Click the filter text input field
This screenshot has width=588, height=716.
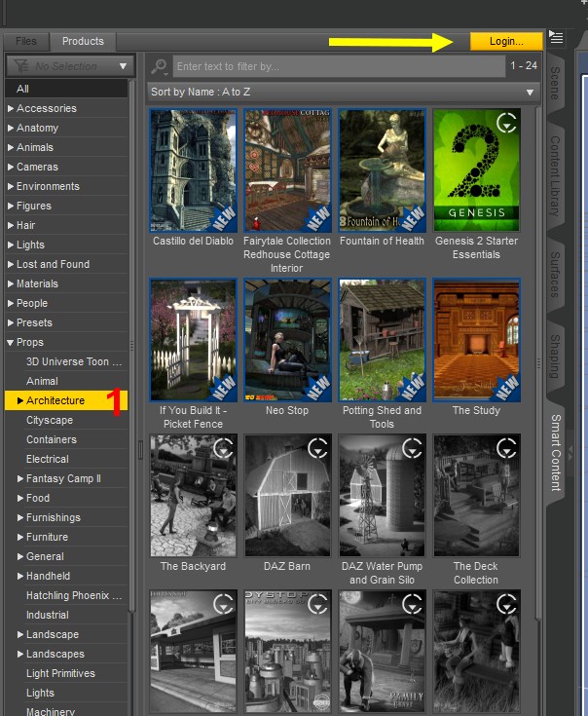339,66
